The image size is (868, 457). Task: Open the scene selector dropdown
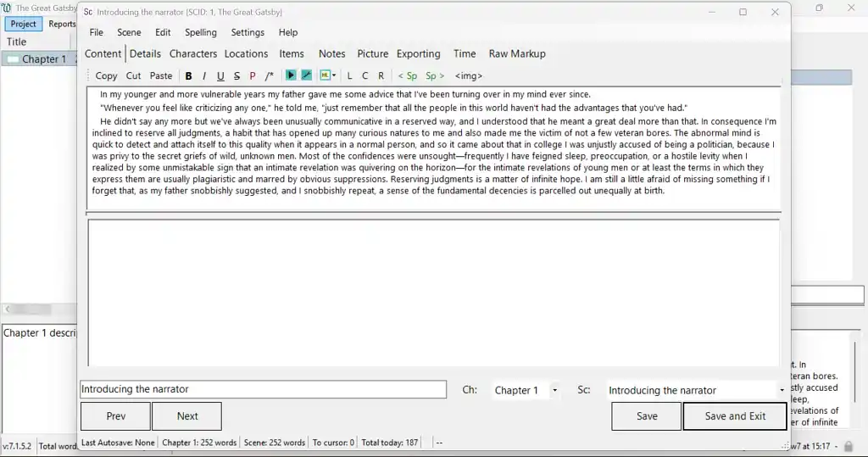pyautogui.click(x=781, y=390)
